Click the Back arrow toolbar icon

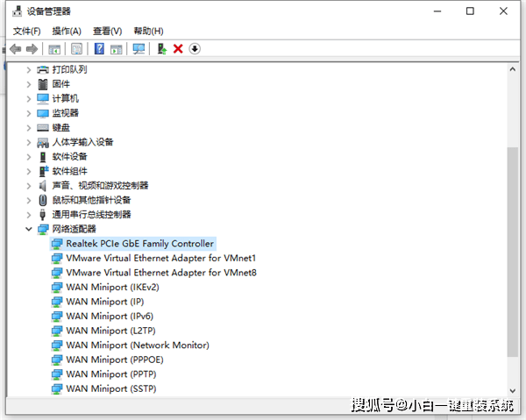16,49
